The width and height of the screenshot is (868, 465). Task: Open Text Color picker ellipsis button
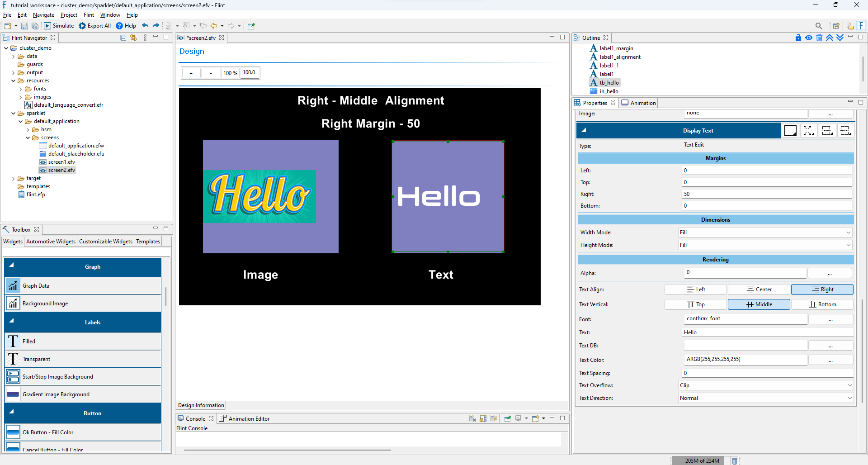point(830,360)
